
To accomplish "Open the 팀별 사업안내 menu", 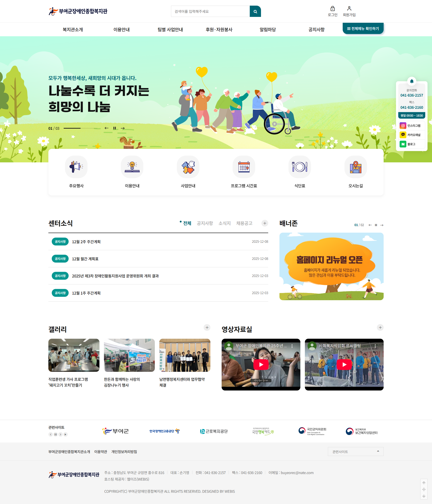I will tap(170, 30).
